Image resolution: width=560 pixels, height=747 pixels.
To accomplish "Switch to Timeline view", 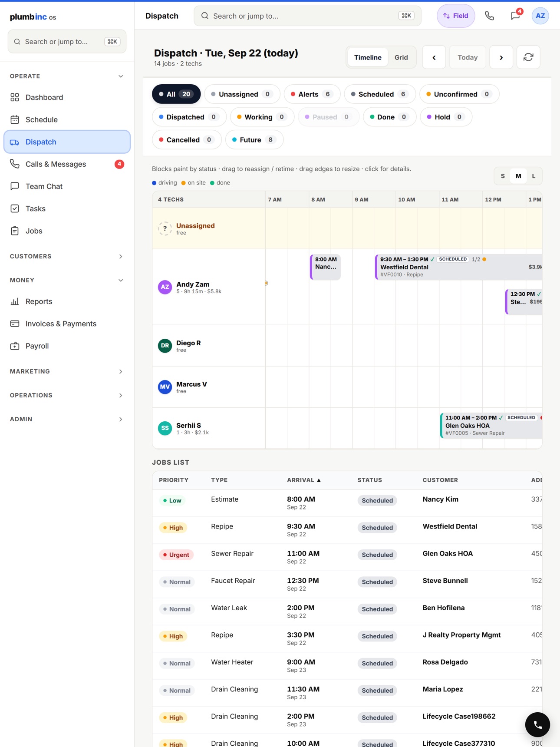I will tap(368, 57).
